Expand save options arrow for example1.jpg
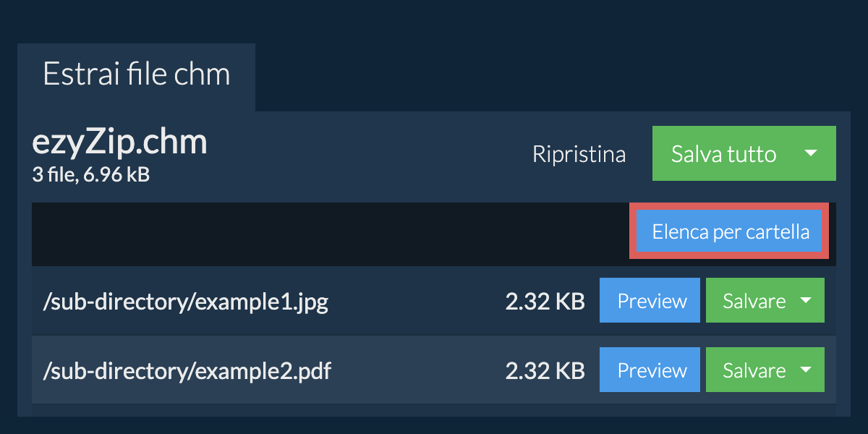This screenshot has height=434, width=868. pyautogui.click(x=806, y=301)
